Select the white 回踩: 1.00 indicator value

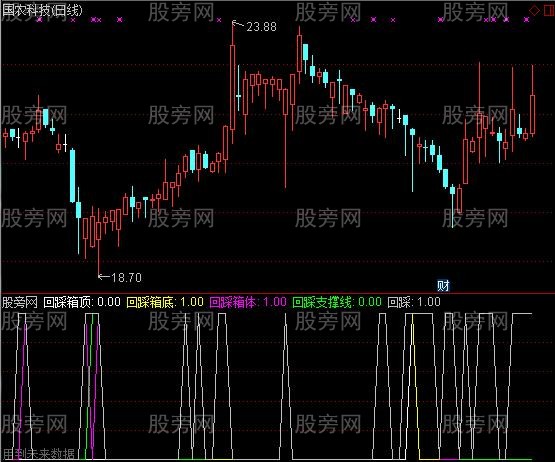pyautogui.click(x=414, y=302)
